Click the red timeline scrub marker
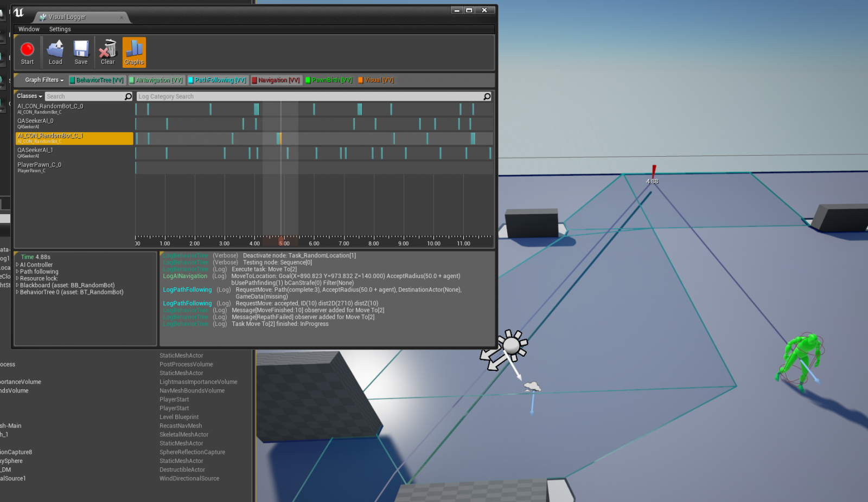 click(x=280, y=239)
